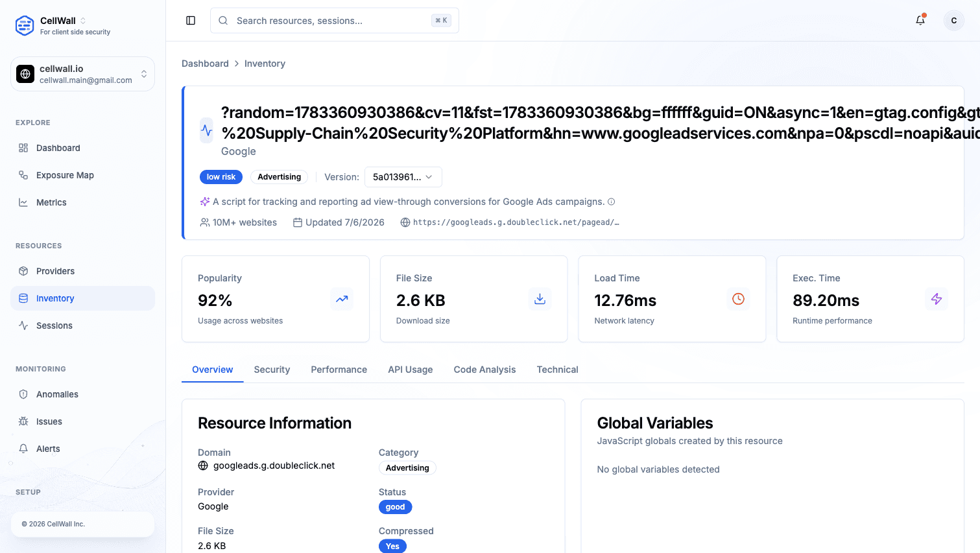980x553 pixels.
Task: Open the Exposure Map page
Action: click(x=82, y=175)
